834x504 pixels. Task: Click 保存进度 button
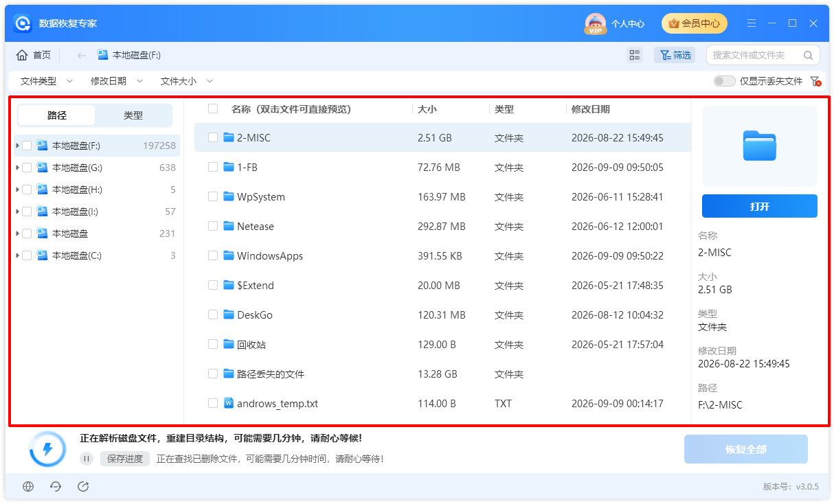click(125, 459)
